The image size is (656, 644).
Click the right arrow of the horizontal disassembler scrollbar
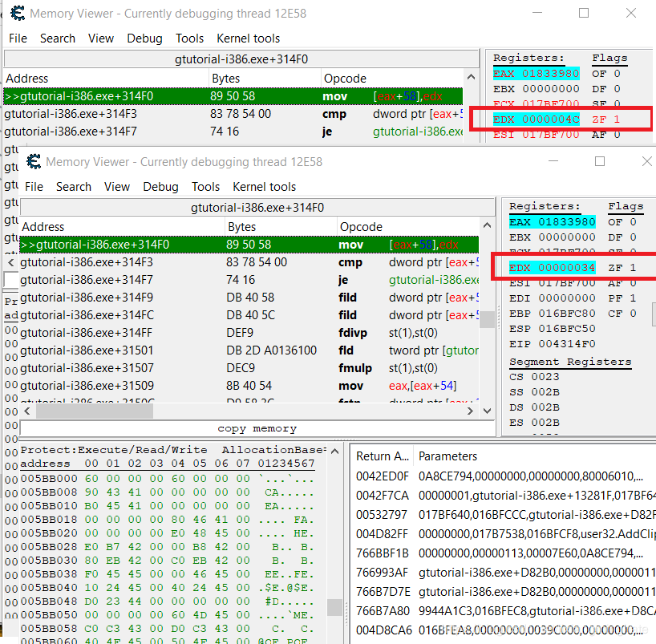coord(470,411)
